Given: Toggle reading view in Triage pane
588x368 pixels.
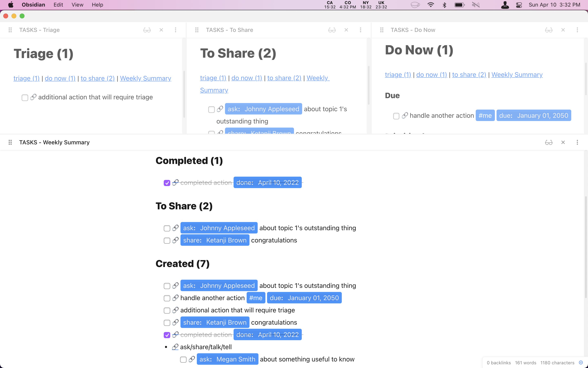Looking at the screenshot, I should 147,30.
